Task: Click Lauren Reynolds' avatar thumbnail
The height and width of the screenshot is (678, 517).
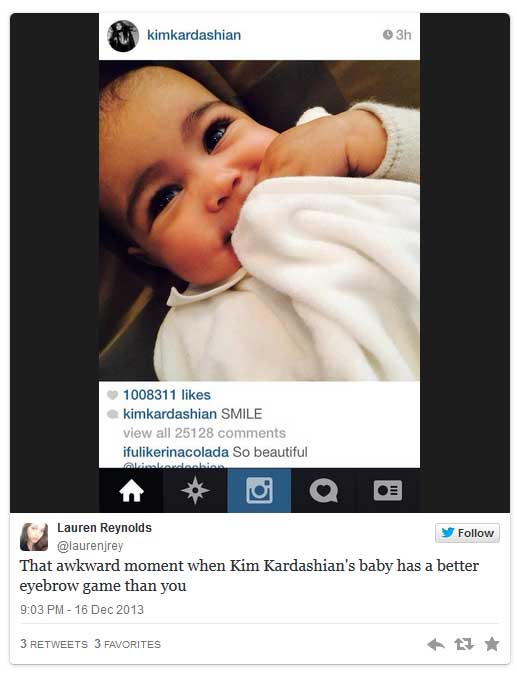Action: (34, 537)
